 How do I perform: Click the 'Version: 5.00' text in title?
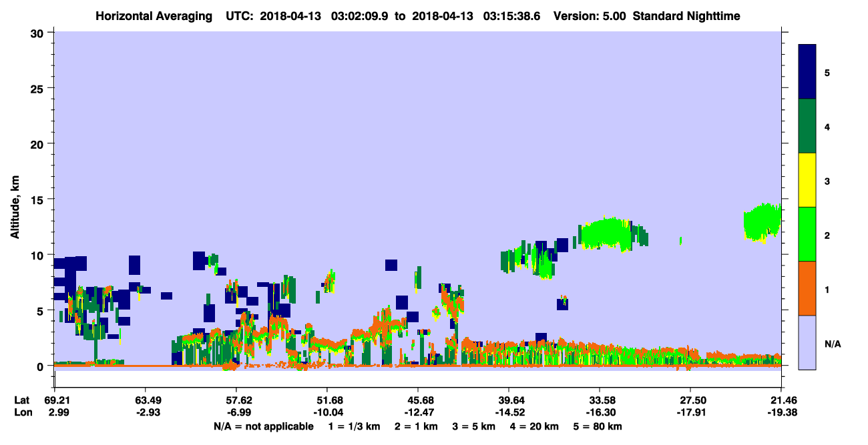click(x=590, y=15)
